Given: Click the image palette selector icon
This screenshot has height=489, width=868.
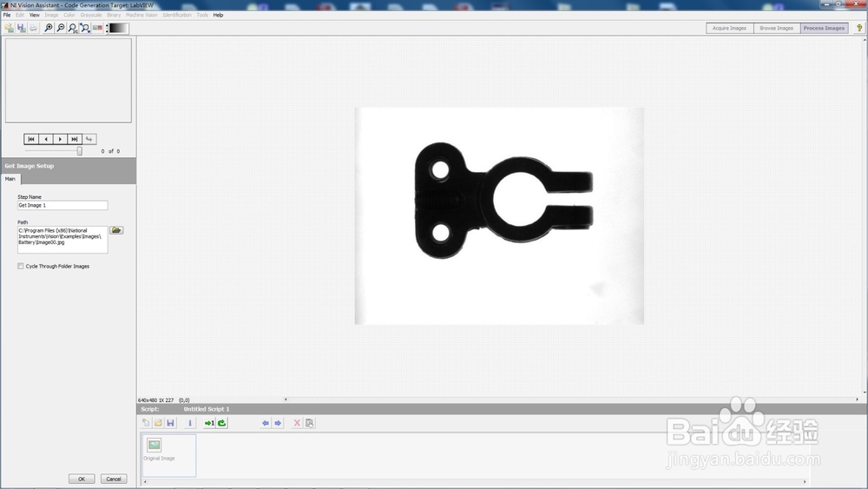Looking at the screenshot, I should click(x=97, y=28).
